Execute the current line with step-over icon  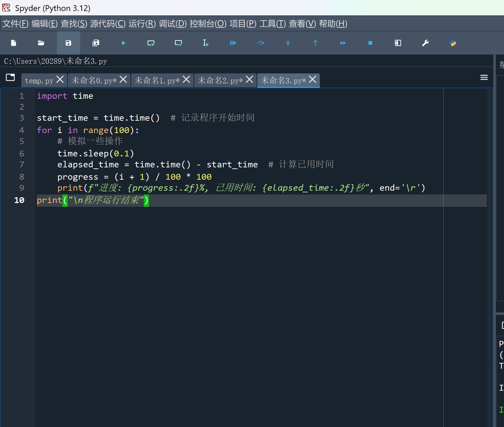(261, 43)
